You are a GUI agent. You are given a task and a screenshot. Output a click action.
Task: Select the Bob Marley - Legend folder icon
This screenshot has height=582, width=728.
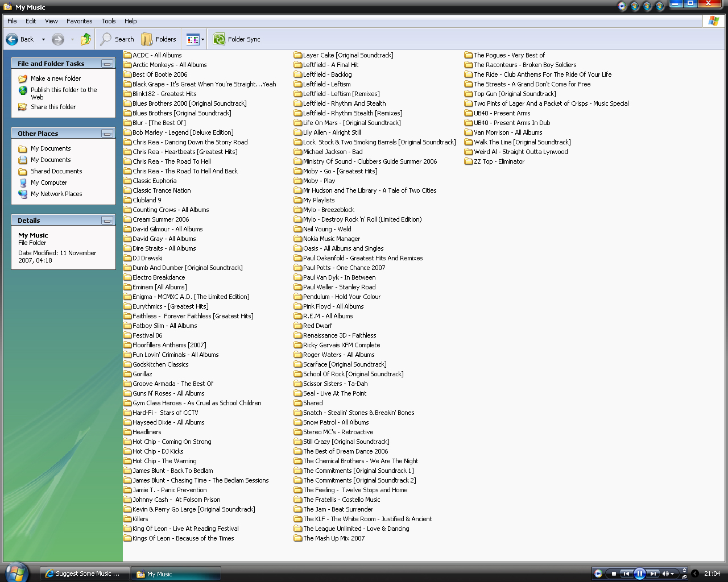(x=127, y=132)
